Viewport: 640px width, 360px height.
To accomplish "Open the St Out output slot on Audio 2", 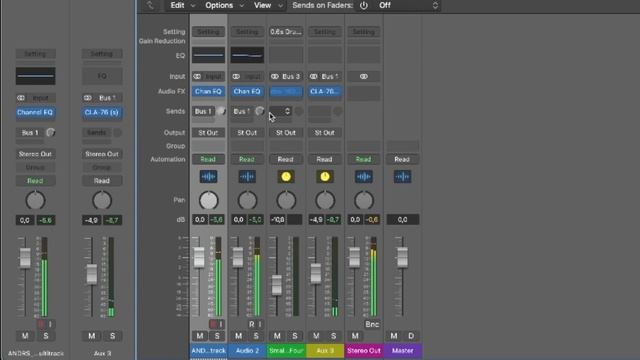I will coord(247,133).
